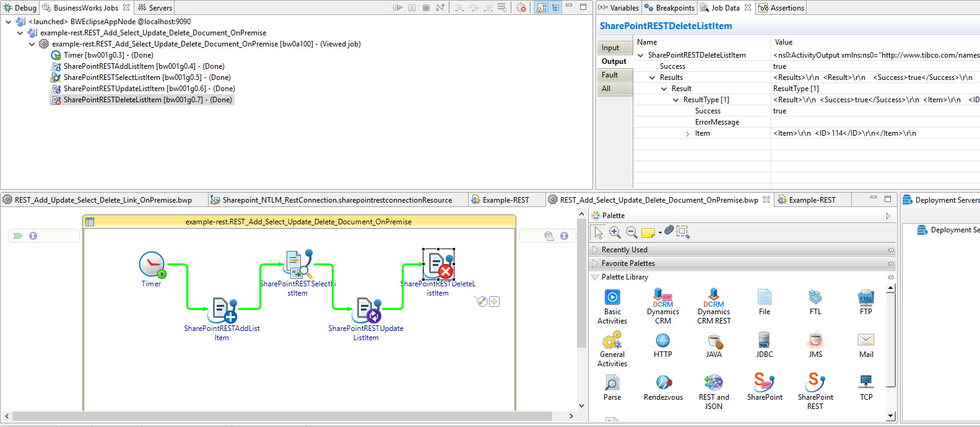Open the Rendezvous palette
The image size is (980, 427).
pyautogui.click(x=663, y=388)
